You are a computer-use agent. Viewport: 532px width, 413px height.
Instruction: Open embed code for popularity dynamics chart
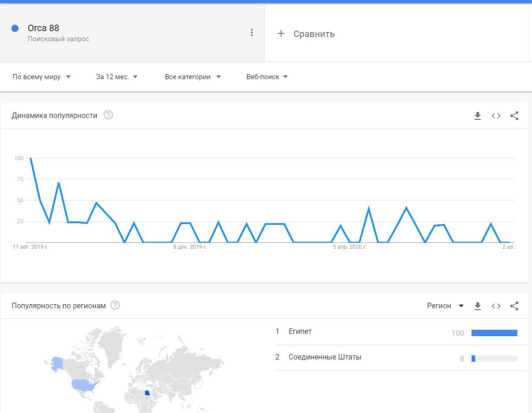[x=496, y=116]
